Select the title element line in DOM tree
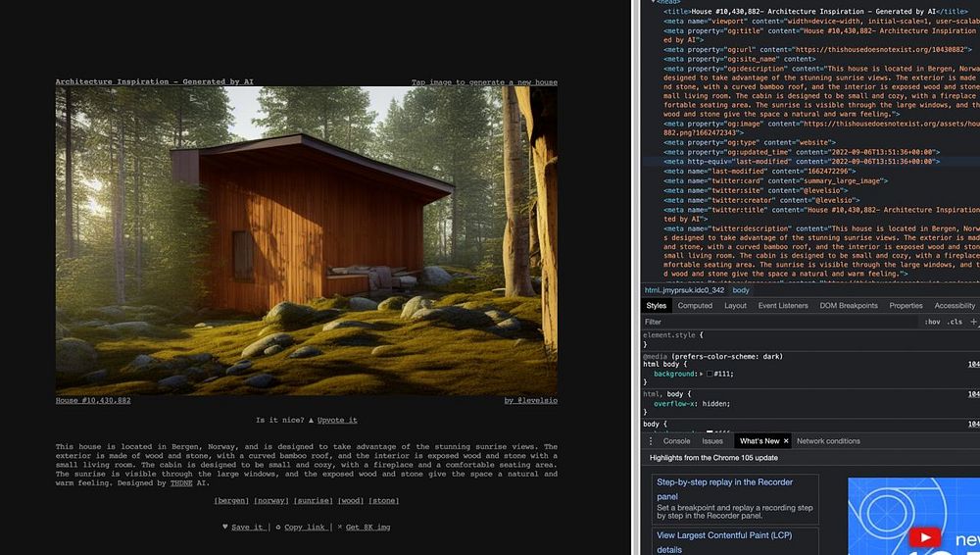Viewport: 980px width, 555px height. pyautogui.click(x=816, y=11)
